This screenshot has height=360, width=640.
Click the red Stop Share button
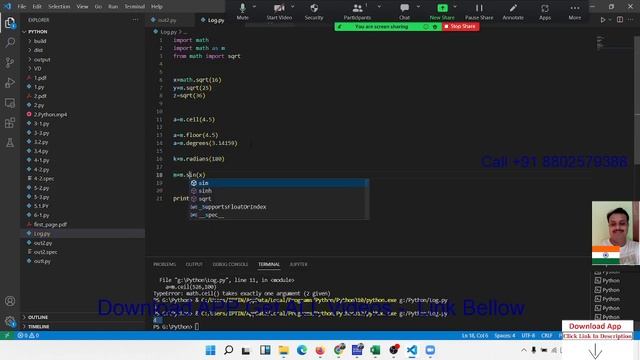[460, 27]
